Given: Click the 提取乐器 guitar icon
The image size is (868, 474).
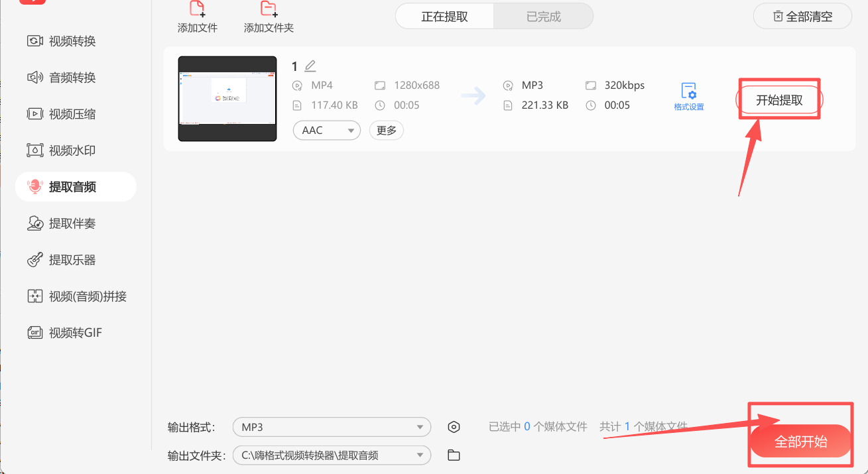Looking at the screenshot, I should pyautogui.click(x=35, y=260).
